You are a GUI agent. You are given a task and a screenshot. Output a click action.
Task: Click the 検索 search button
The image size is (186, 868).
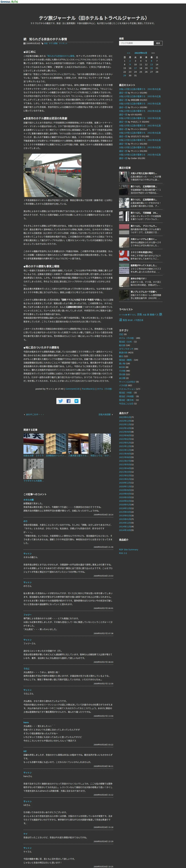coord(158,43)
